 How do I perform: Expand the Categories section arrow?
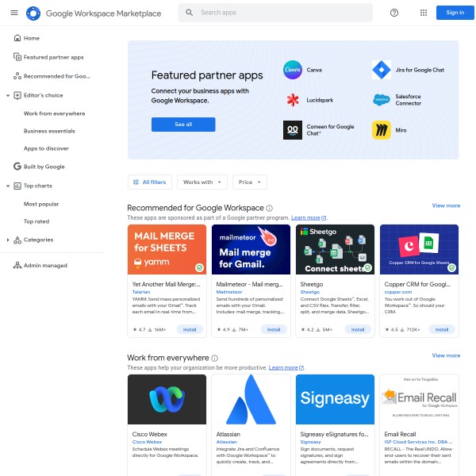(8, 240)
